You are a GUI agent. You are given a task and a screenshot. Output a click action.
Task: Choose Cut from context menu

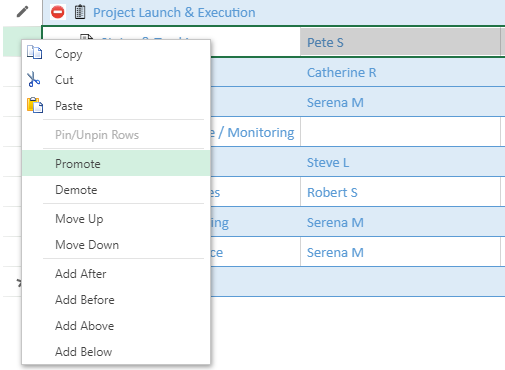click(116, 80)
